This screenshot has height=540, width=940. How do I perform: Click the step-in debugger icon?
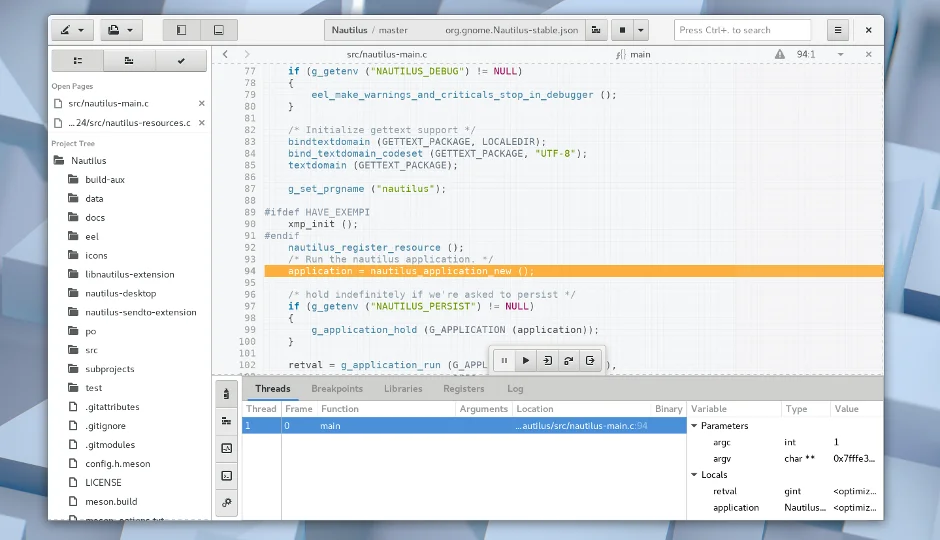[548, 360]
